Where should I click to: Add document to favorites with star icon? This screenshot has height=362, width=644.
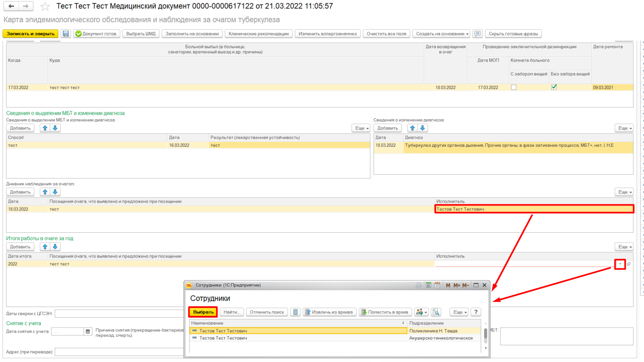(x=45, y=6)
